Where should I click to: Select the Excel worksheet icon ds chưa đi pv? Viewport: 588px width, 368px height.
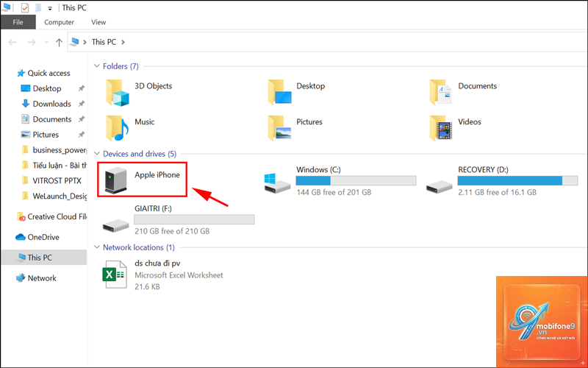(115, 275)
